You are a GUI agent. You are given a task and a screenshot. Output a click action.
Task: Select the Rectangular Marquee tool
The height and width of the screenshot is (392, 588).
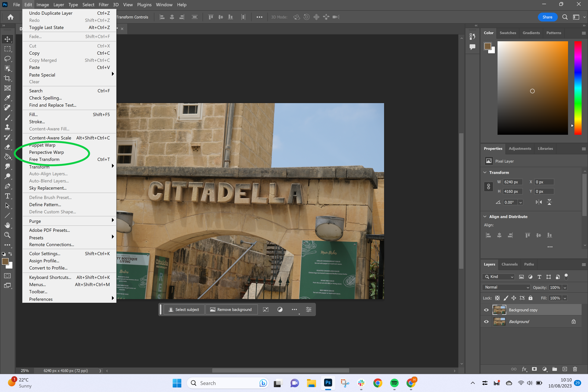coord(8,49)
